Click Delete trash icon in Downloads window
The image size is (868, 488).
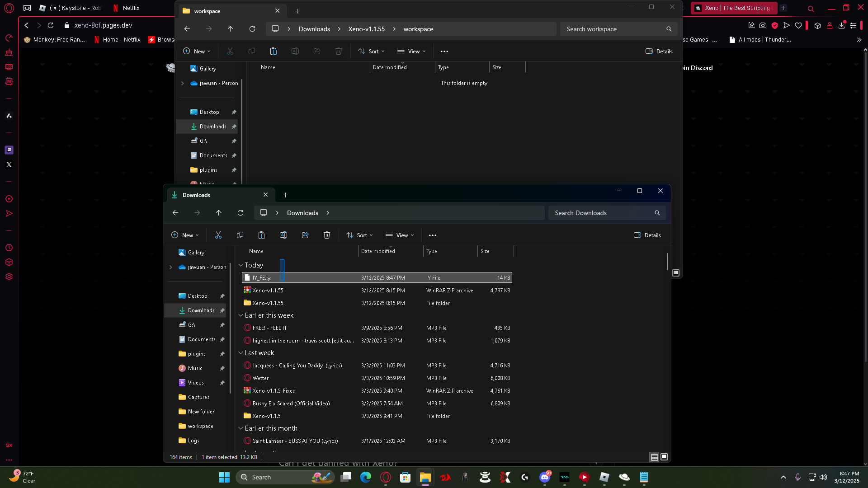click(327, 235)
